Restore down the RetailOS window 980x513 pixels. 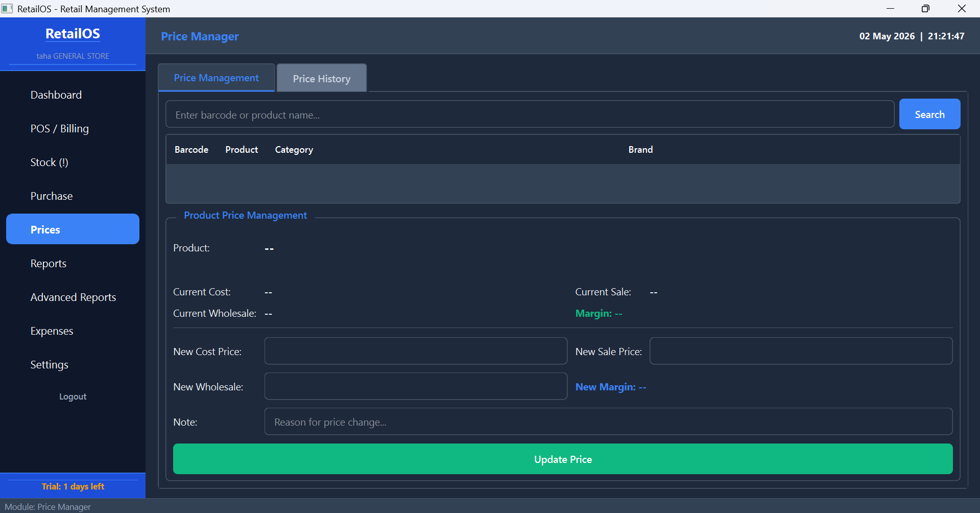tap(925, 9)
